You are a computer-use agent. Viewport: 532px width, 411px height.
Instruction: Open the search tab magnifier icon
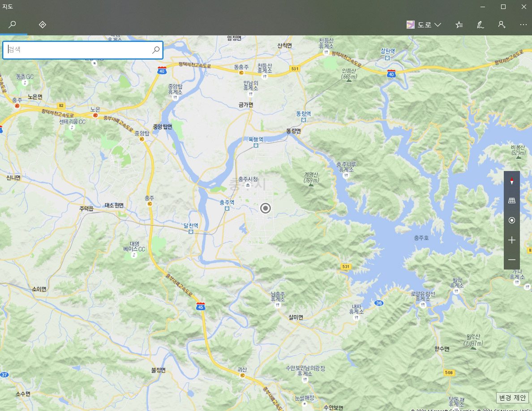pos(12,25)
